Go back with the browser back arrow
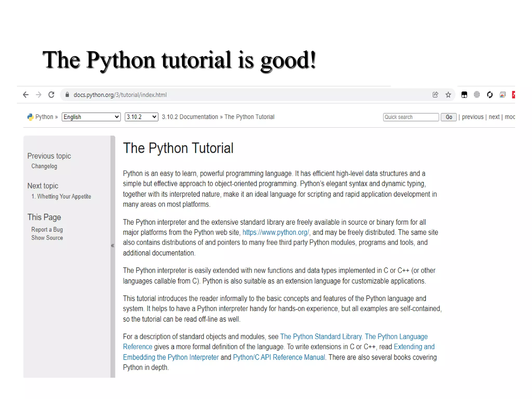The image size is (532, 399). tap(25, 95)
